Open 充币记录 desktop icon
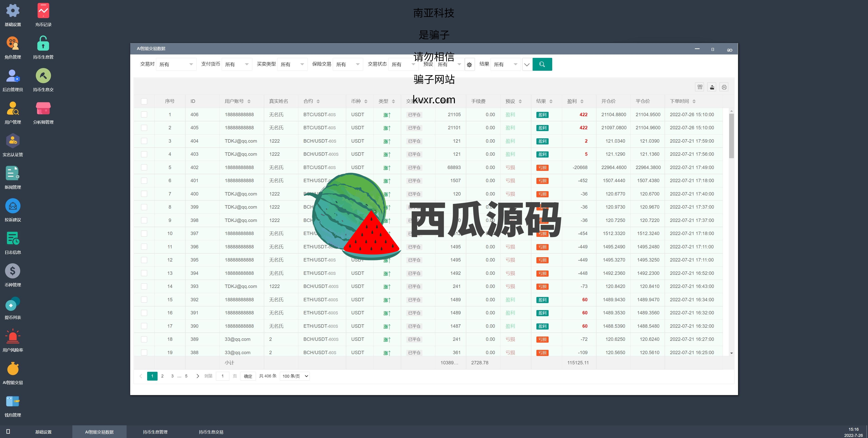Image resolution: width=868 pixels, height=438 pixels. pyautogui.click(x=43, y=15)
